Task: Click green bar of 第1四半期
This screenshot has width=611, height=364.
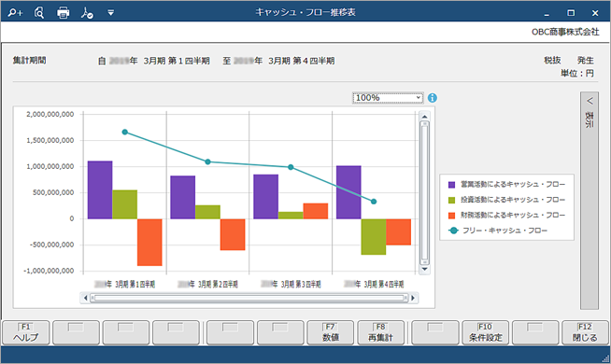Action: pos(124,204)
